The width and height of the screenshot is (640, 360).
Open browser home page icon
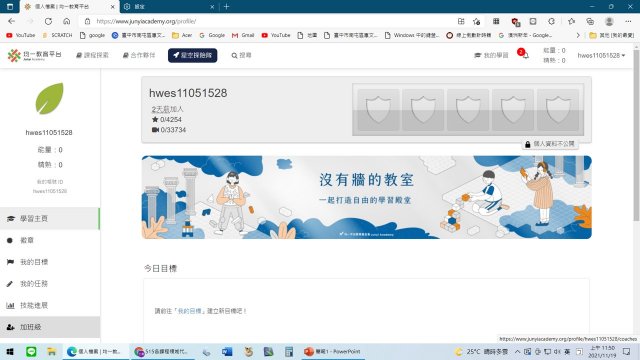point(67,21)
